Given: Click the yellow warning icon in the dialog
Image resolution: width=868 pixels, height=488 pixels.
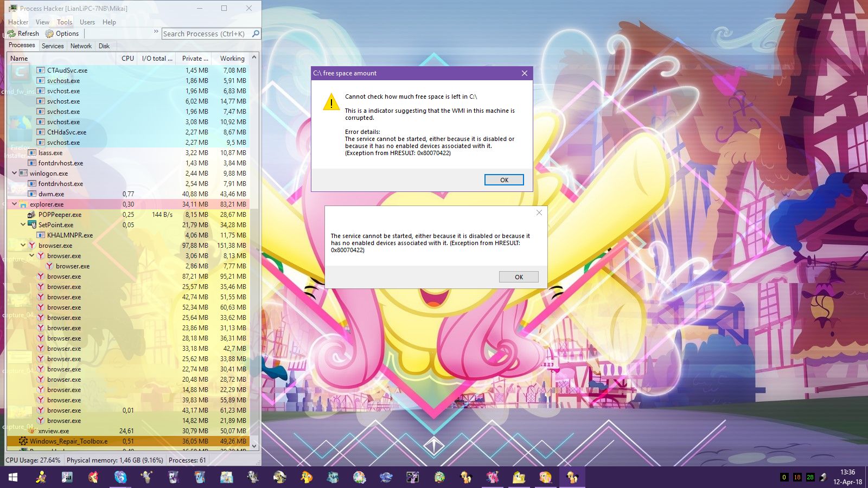Looking at the screenshot, I should coord(331,101).
